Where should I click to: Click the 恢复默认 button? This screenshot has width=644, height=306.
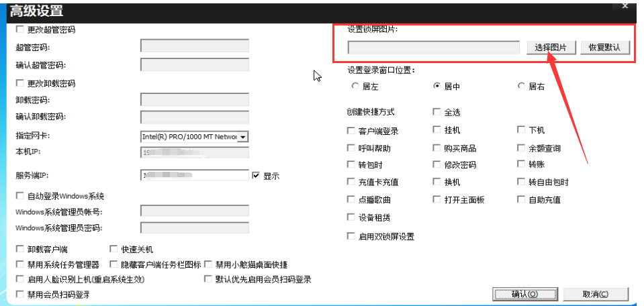tap(604, 48)
